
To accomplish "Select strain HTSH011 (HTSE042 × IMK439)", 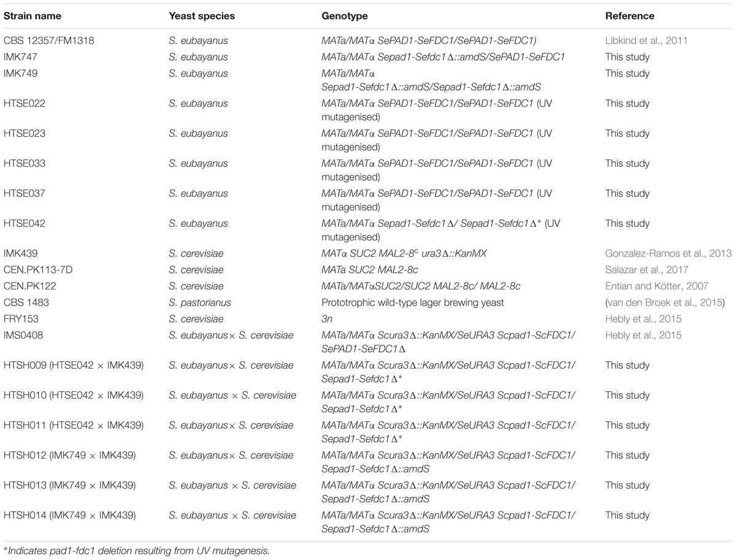I will pyautogui.click(x=74, y=426).
